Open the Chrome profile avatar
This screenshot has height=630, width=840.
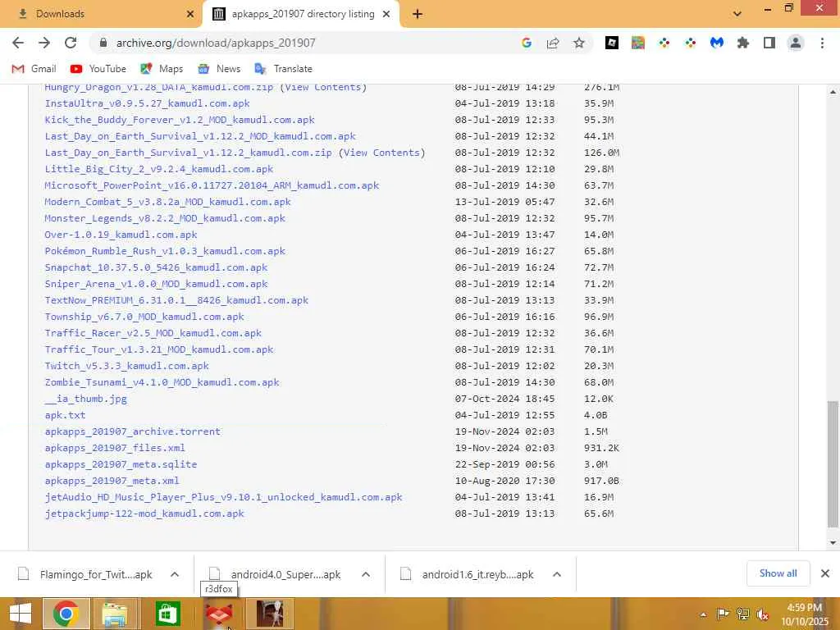click(x=796, y=43)
